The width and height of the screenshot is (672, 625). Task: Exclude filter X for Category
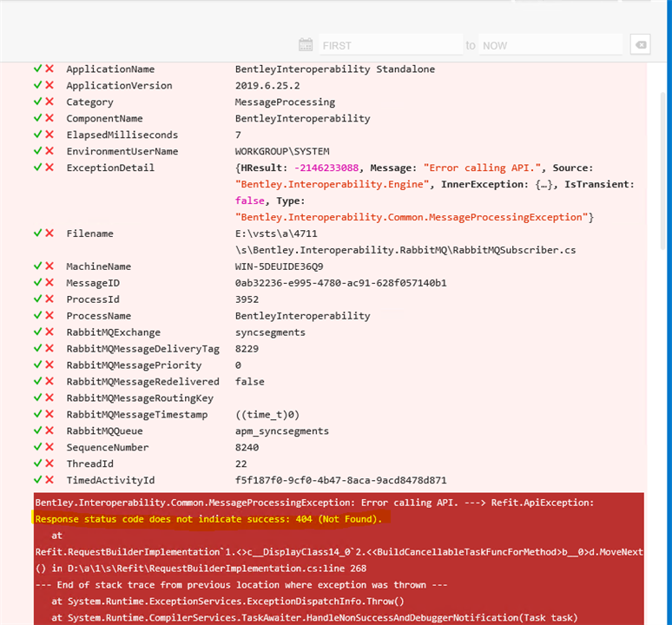point(49,102)
